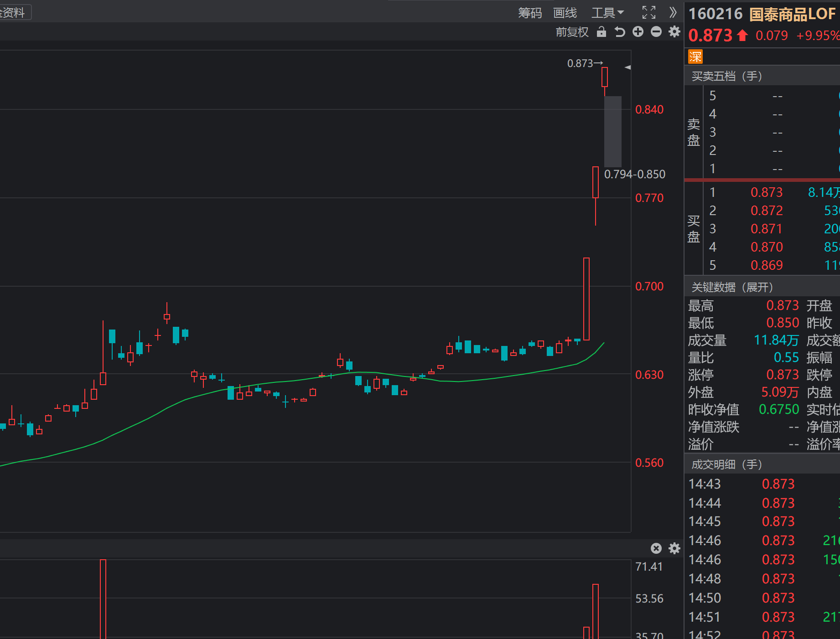Collapse side panel with double chevron
The width and height of the screenshot is (840, 639).
(673, 13)
